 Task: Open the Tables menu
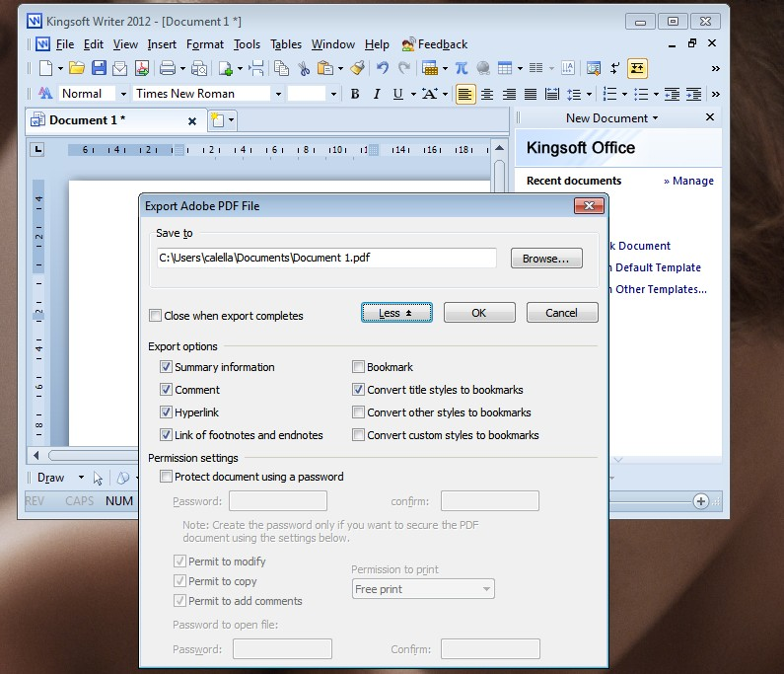click(286, 44)
